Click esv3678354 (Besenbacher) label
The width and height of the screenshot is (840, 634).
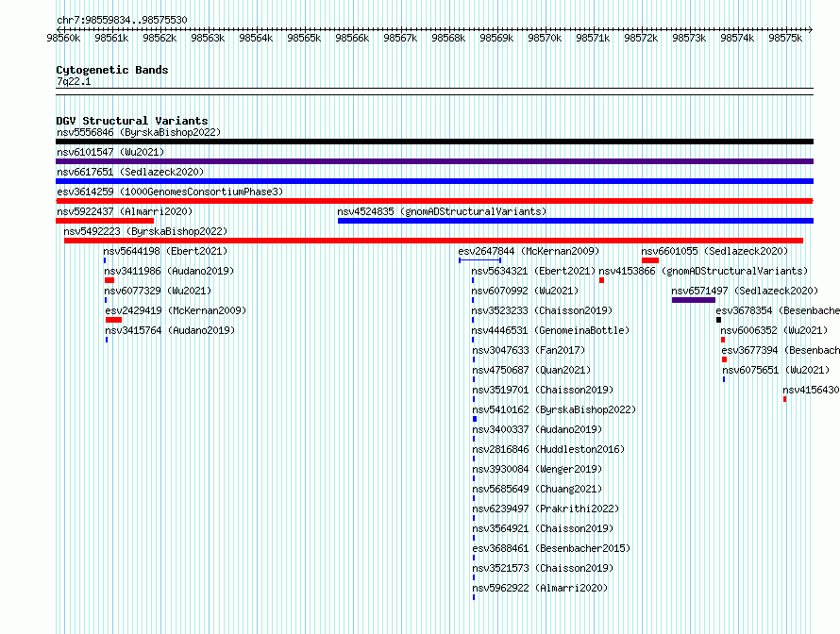pos(778,310)
